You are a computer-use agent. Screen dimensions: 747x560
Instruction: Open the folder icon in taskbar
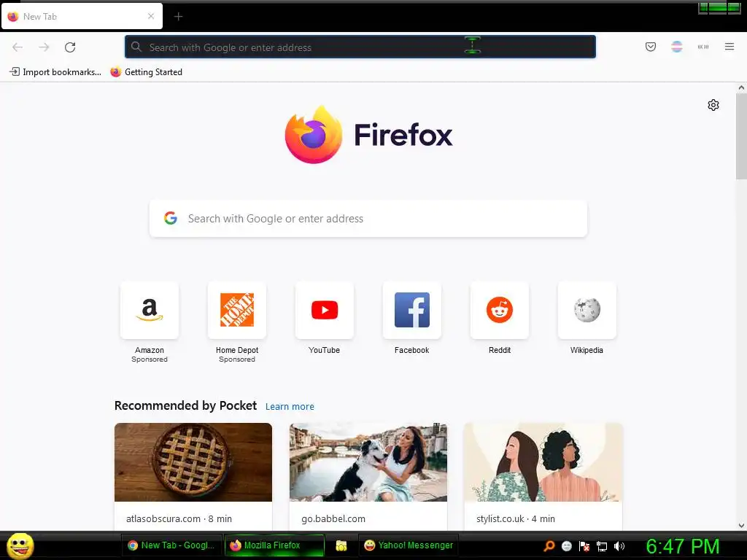341,545
